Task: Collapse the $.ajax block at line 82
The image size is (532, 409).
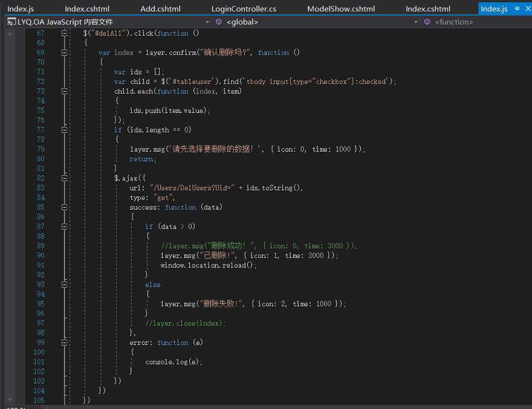Action: 64,178
